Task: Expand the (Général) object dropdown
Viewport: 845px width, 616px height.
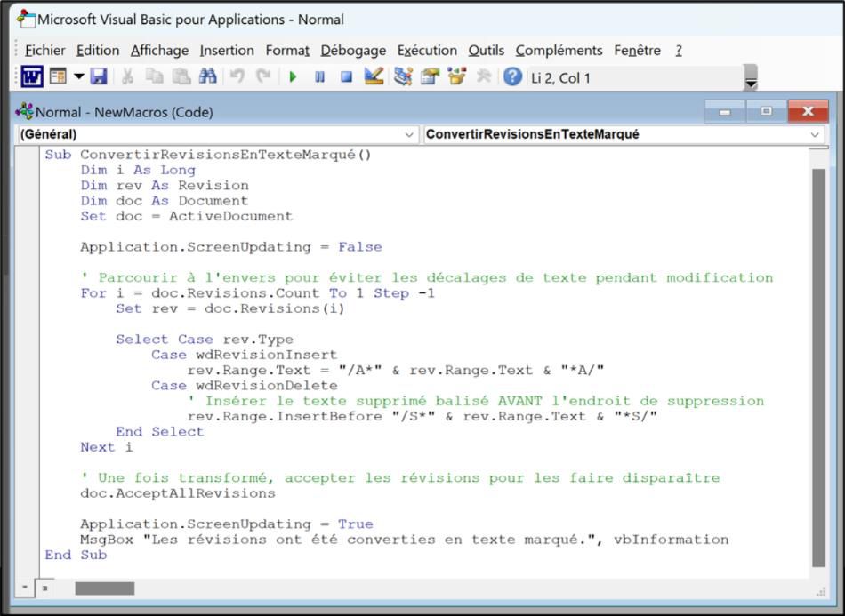Action: tap(409, 134)
